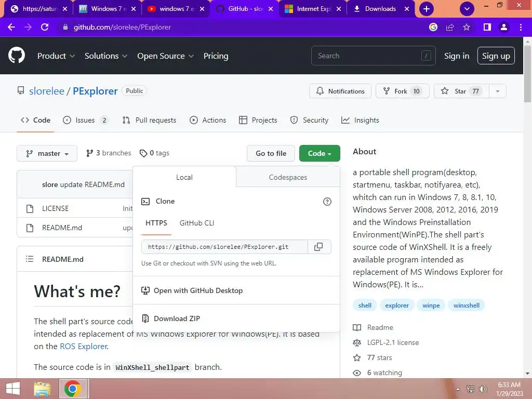
Task: Open the Actions tab
Action: coord(208,120)
